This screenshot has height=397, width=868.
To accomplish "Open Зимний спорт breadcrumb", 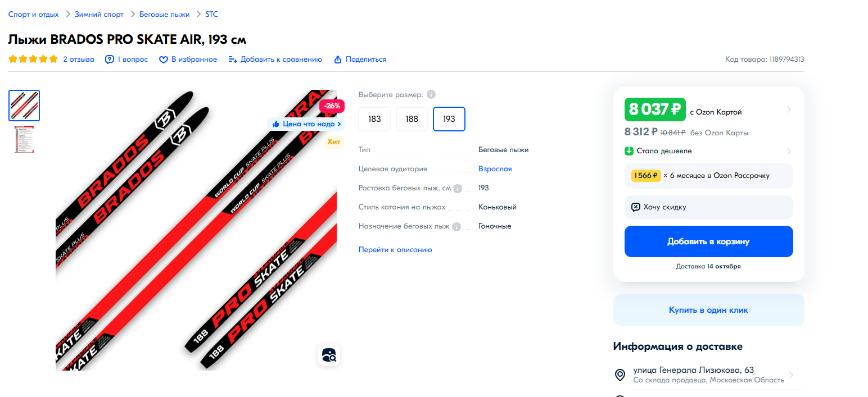I will pos(99,15).
